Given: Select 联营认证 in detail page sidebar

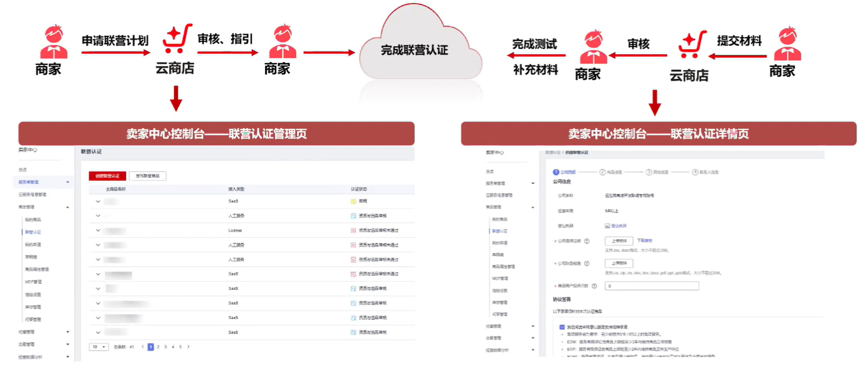Looking at the screenshot, I should coord(500,231).
